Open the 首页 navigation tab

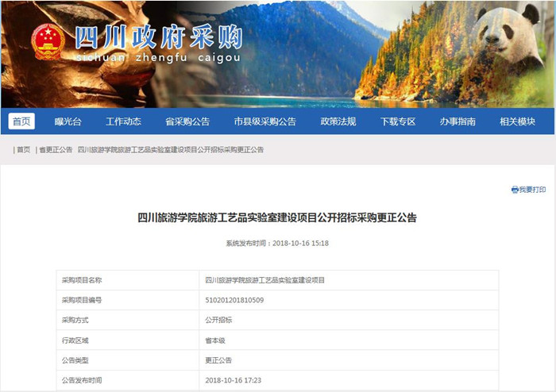click(x=21, y=121)
